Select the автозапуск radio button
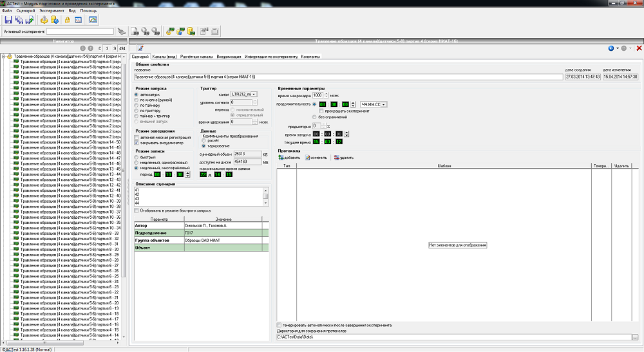The width and height of the screenshot is (644, 352). coord(137,95)
